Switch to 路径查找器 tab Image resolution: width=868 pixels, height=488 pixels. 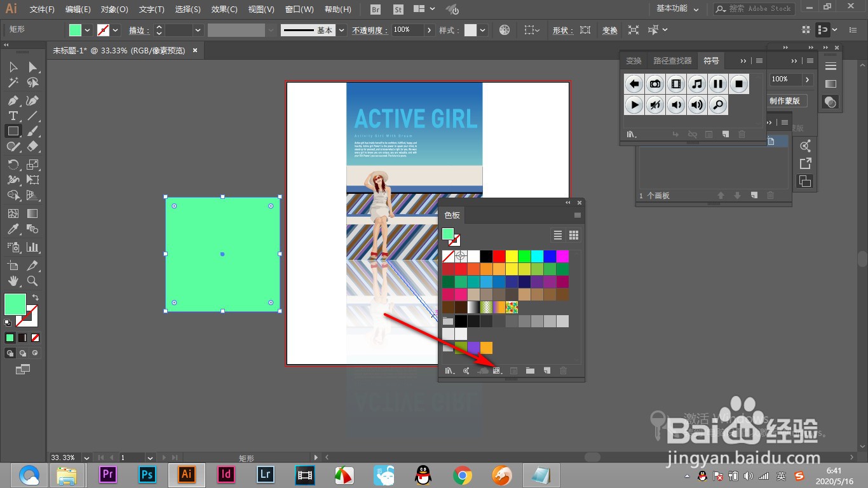[672, 61]
